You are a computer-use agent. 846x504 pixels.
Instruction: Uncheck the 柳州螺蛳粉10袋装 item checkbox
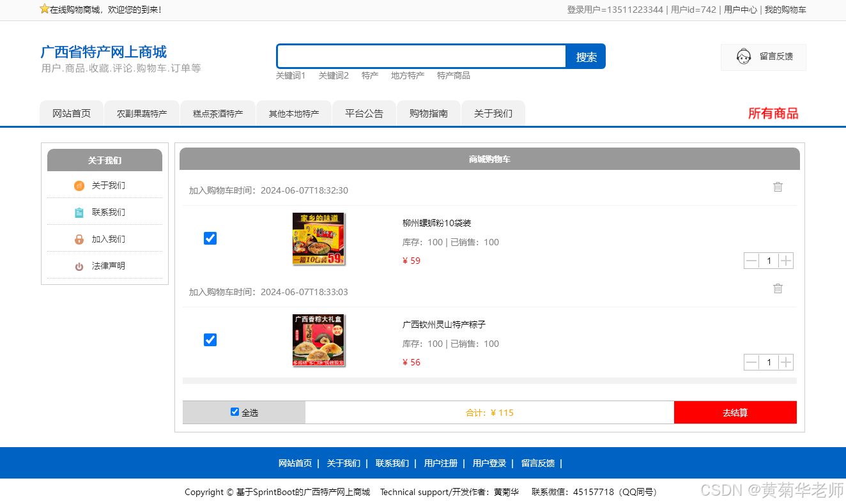(x=210, y=238)
